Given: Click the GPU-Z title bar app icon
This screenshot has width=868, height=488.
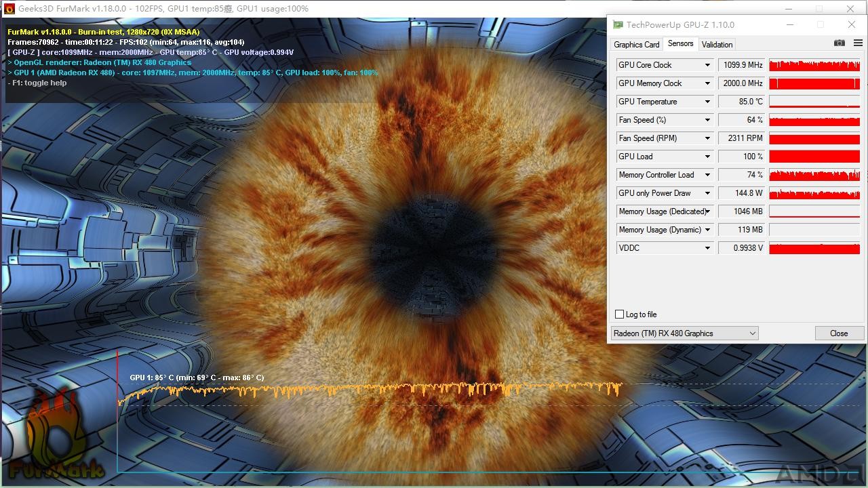Looking at the screenshot, I should (618, 24).
